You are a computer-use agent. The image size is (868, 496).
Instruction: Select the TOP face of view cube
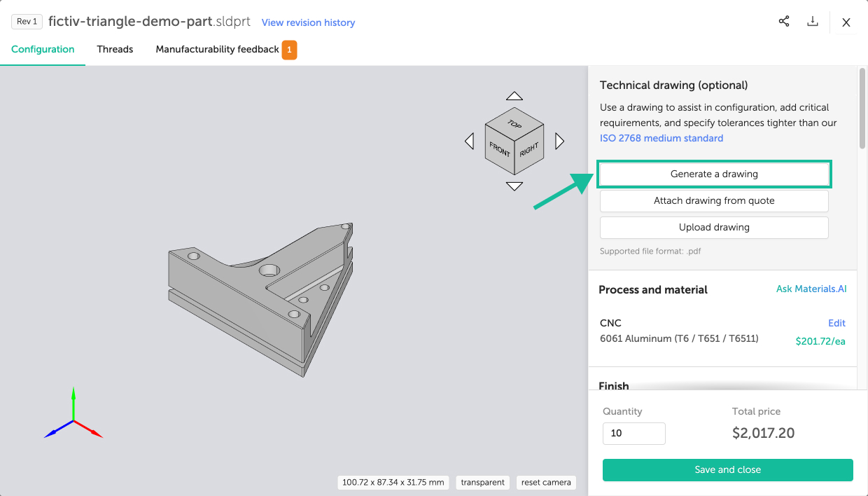point(514,124)
